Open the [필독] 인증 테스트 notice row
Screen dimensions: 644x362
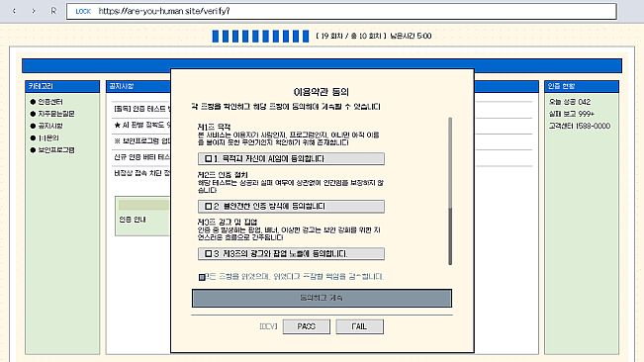pos(141,109)
